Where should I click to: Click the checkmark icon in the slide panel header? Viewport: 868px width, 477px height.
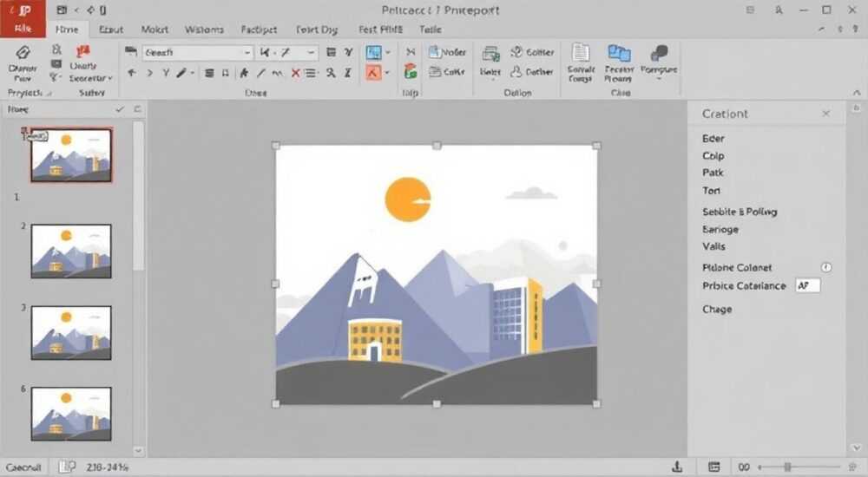tap(120, 109)
